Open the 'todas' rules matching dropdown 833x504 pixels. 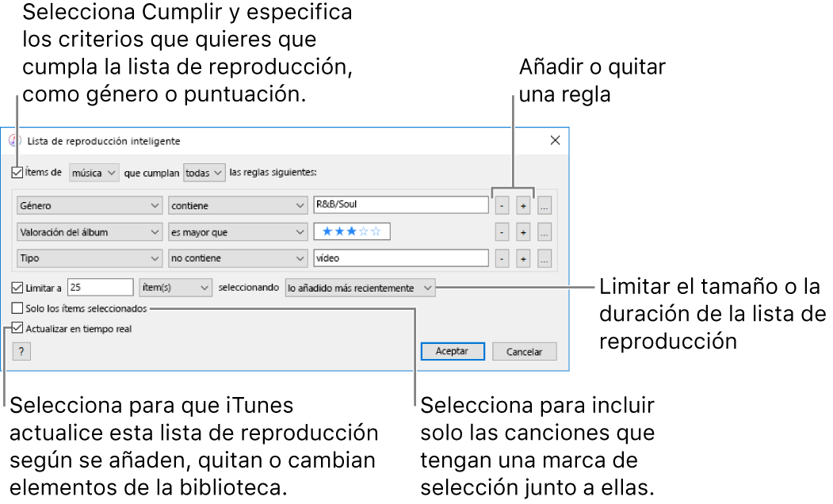[204, 173]
